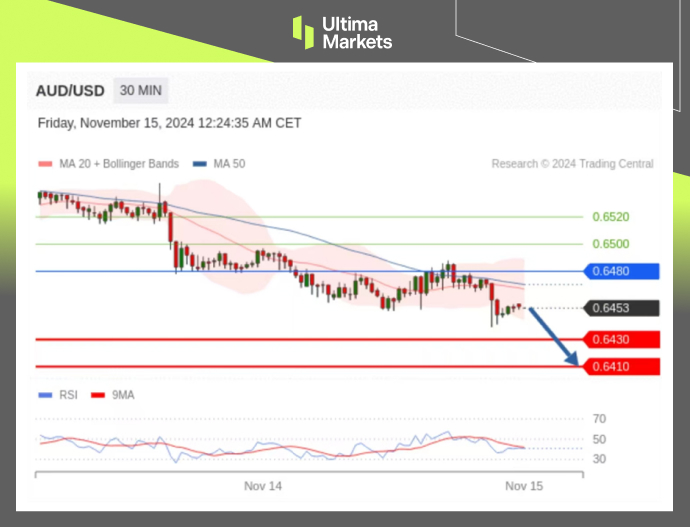Screen dimensions: 690x527
Task: Select the 30 MIN timeframe badge
Action: (141, 91)
